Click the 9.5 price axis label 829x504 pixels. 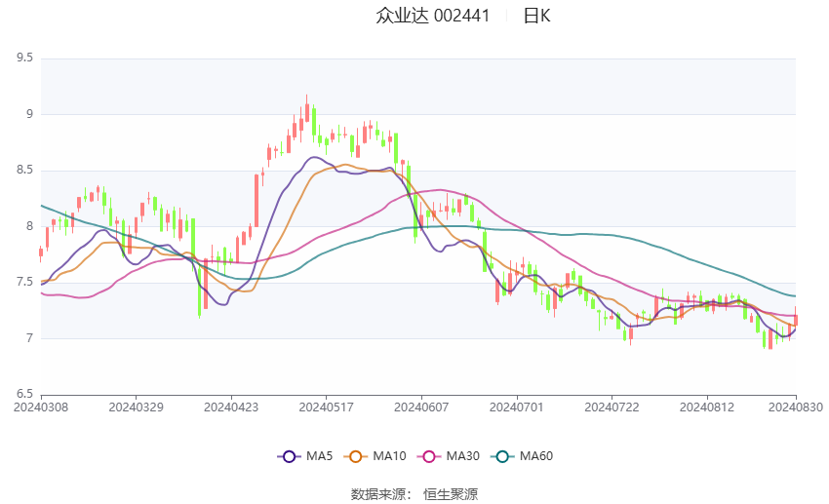(x=24, y=58)
